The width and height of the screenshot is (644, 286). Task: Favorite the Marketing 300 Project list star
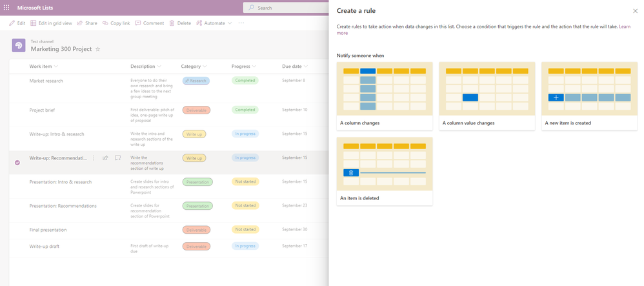(98, 49)
